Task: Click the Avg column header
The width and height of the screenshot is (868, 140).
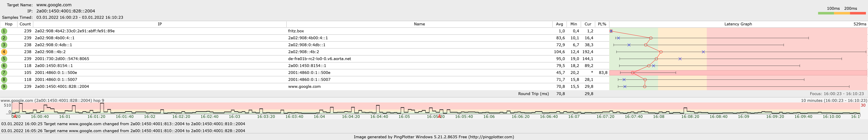Action: 559,24
